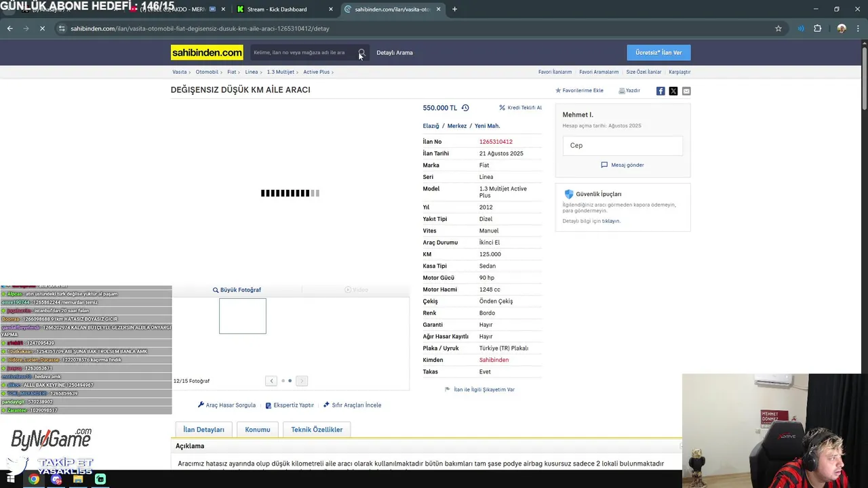Click the Karşılaştır link
The height and width of the screenshot is (488, 868).
tap(679, 72)
